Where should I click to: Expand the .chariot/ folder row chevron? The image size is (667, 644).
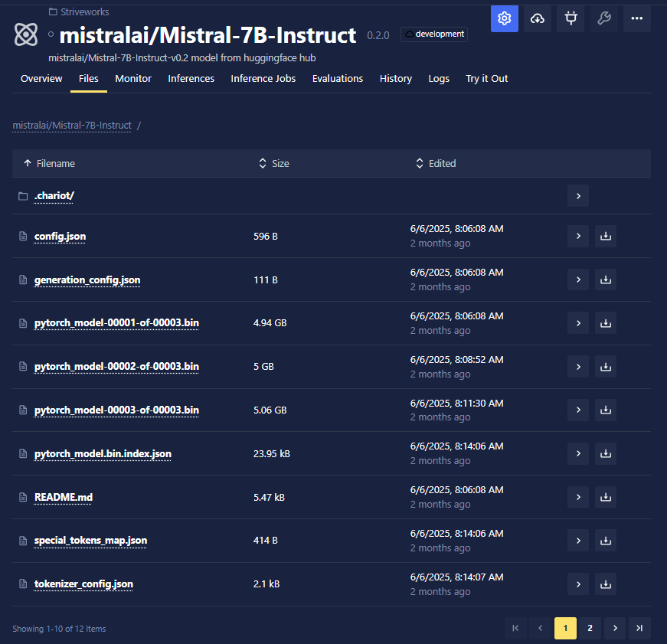(578, 196)
